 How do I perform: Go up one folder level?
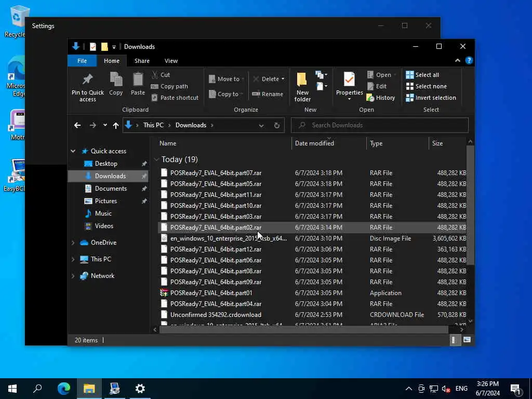tap(116, 125)
